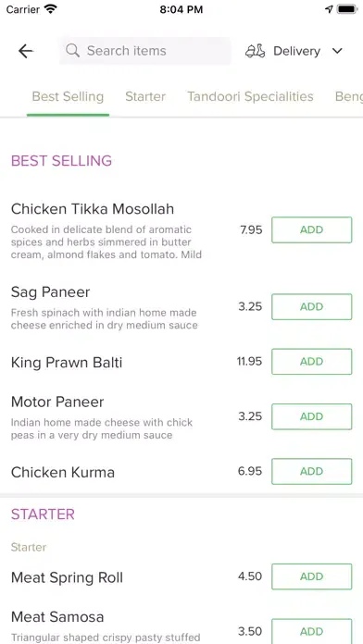The height and width of the screenshot is (644, 363).
Task: Expand the Delivery dropdown chevron
Action: click(x=337, y=51)
